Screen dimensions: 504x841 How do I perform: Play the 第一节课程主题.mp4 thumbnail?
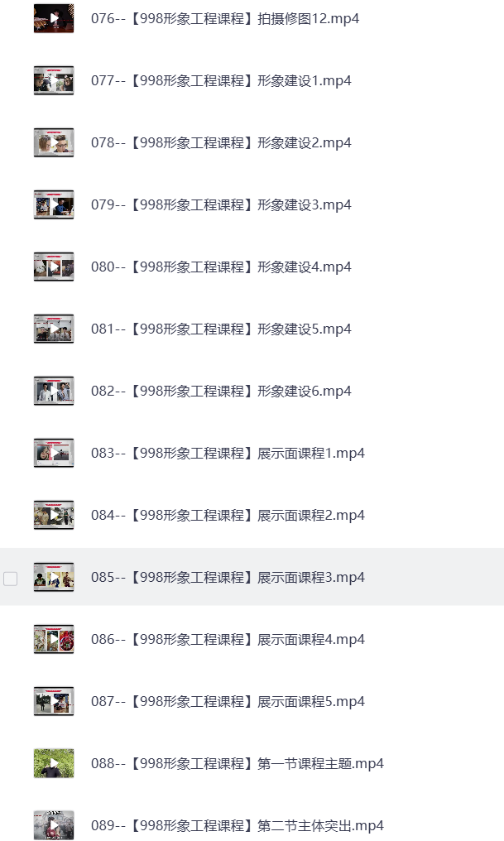[54, 763]
